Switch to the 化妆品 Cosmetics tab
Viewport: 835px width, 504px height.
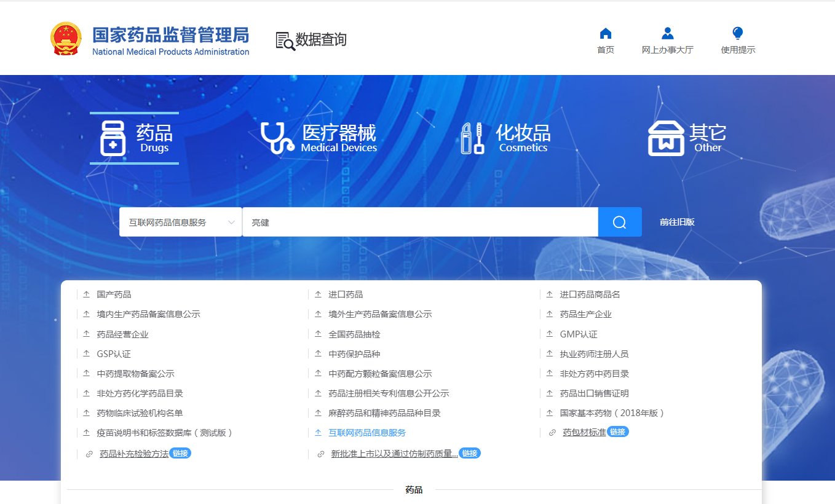505,138
